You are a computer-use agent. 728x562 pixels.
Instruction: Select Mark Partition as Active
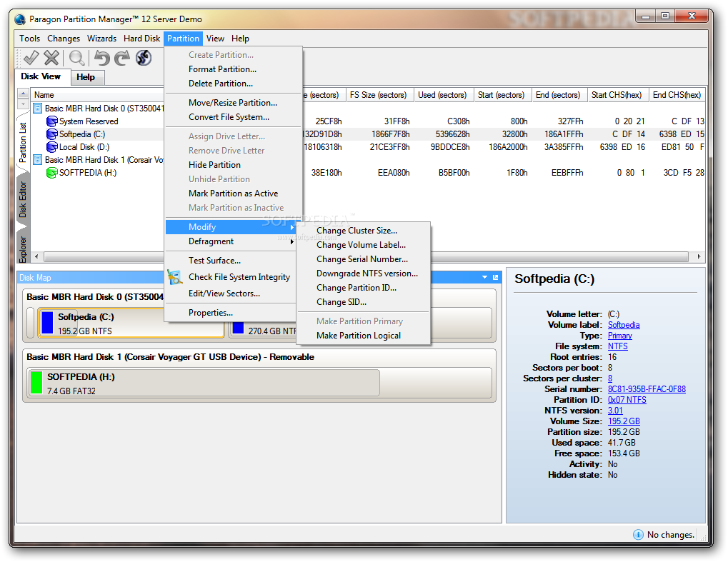(x=234, y=194)
